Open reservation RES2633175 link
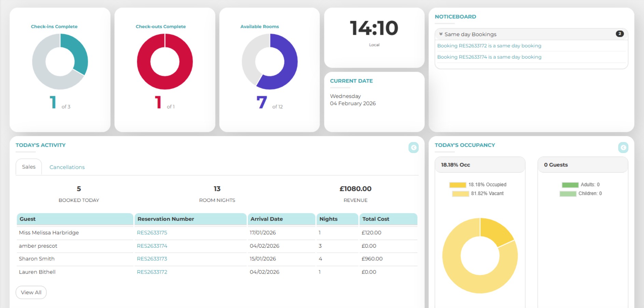The height and width of the screenshot is (308, 644). (x=152, y=233)
